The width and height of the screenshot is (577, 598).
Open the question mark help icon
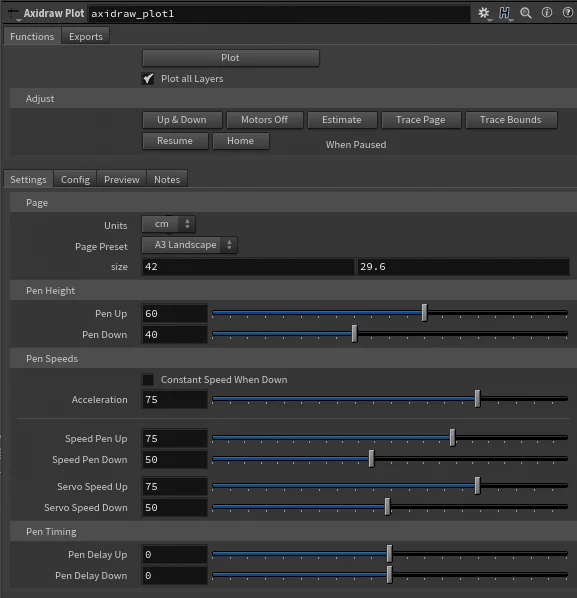(x=567, y=13)
